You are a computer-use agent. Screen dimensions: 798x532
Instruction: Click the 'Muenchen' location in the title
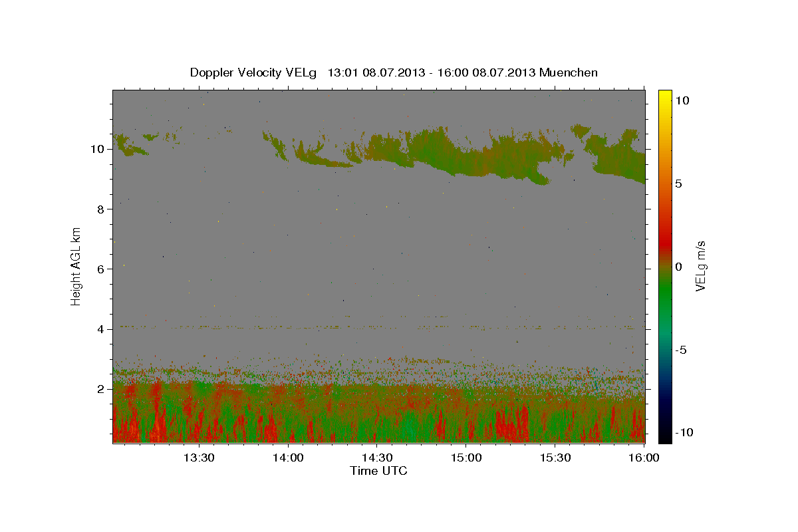pyautogui.click(x=569, y=72)
